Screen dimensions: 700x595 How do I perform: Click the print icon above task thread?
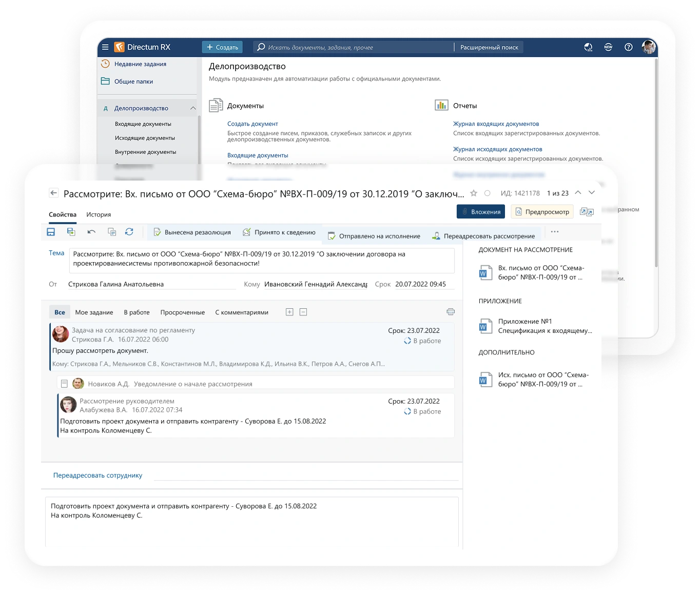tap(451, 312)
